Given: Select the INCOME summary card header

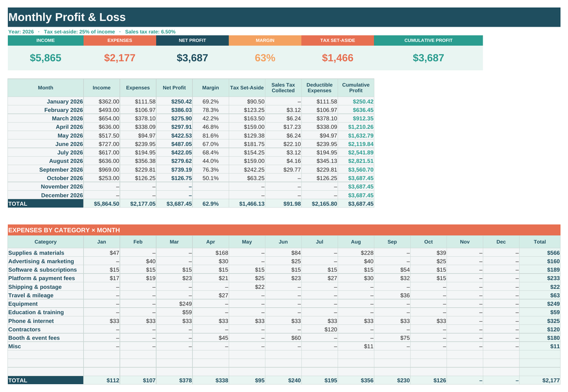Looking at the screenshot, I should click(x=45, y=40).
